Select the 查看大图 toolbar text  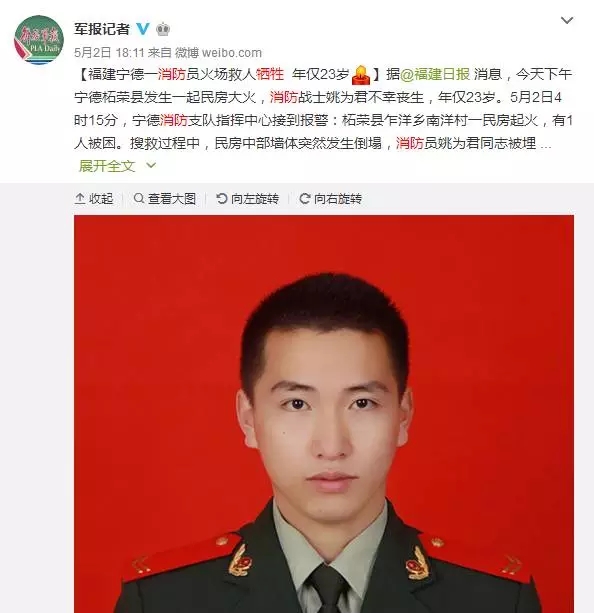[172, 199]
